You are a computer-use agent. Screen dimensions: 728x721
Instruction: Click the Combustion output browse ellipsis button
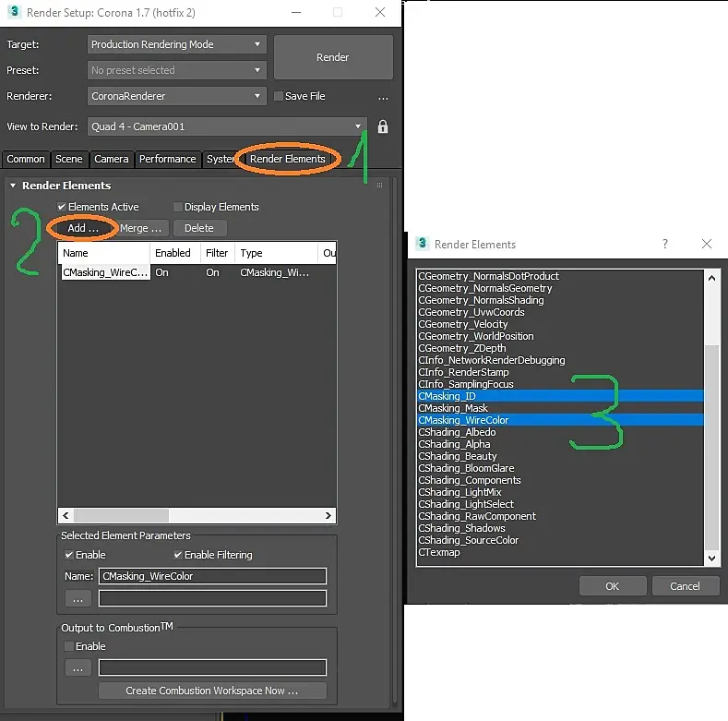(78, 667)
